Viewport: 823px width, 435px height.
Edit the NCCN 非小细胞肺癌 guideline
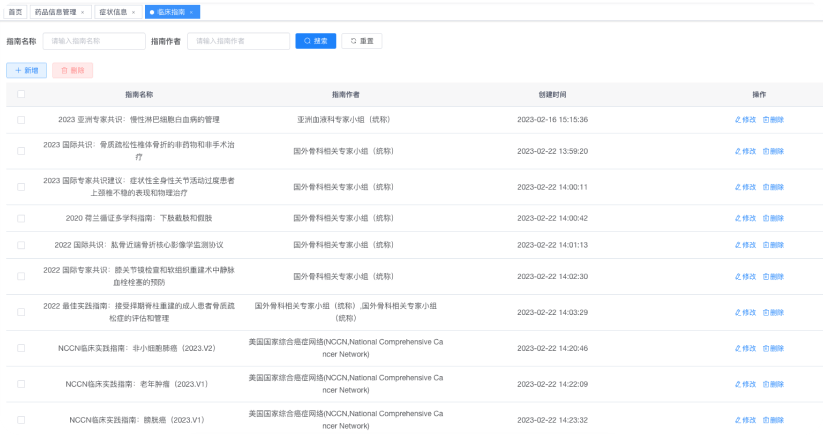tap(745, 348)
